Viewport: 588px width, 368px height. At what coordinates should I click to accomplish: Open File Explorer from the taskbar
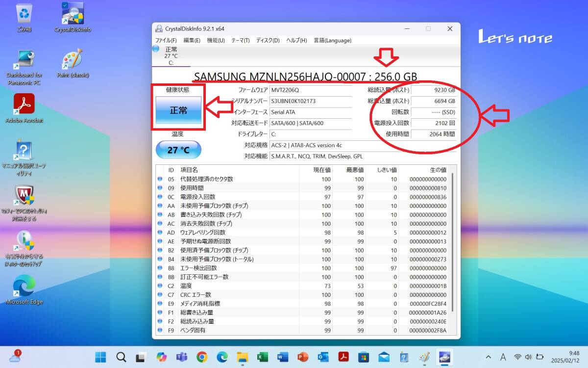click(x=242, y=357)
